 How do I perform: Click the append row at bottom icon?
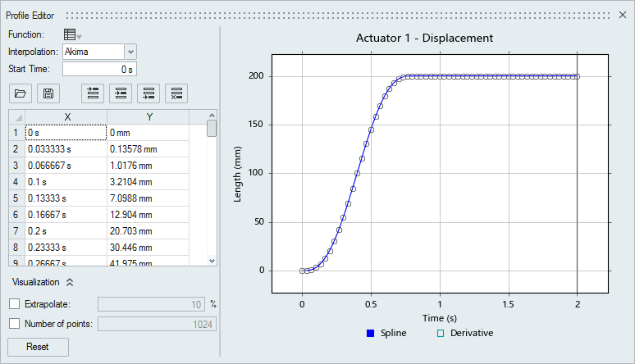(148, 93)
